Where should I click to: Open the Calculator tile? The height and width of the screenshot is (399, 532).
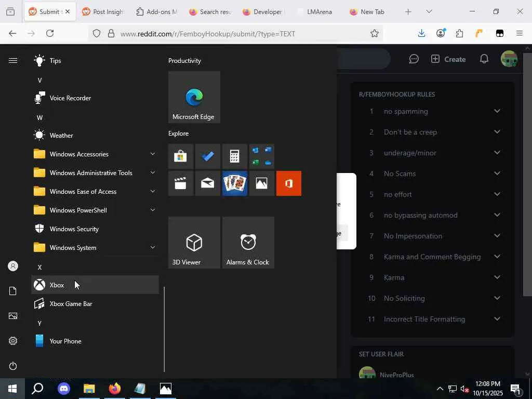point(234,156)
